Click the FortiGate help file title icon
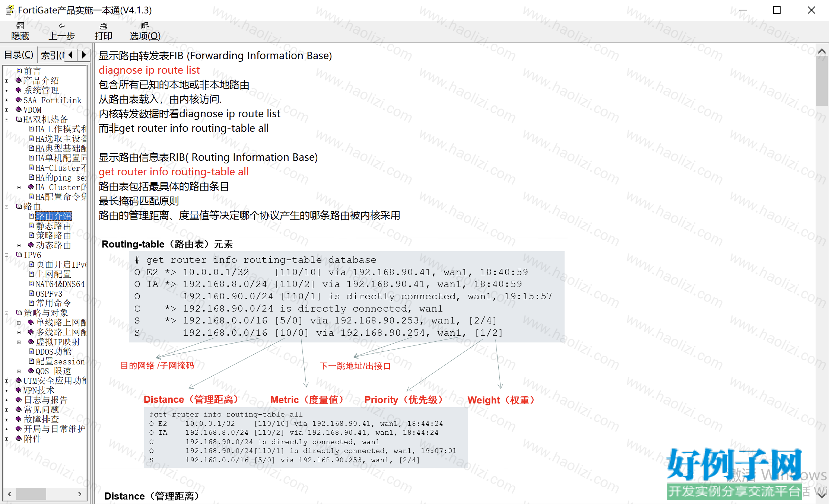829x504 pixels. click(x=10, y=10)
